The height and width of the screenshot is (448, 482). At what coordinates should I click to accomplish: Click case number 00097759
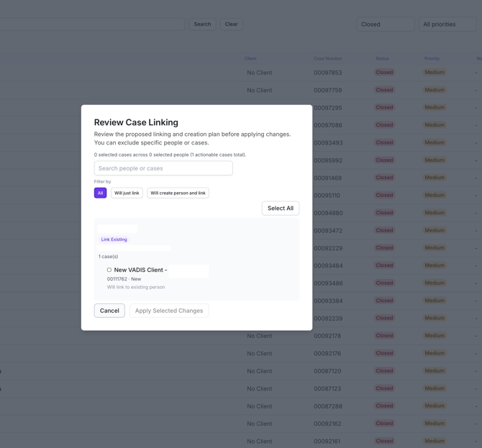tap(327, 91)
